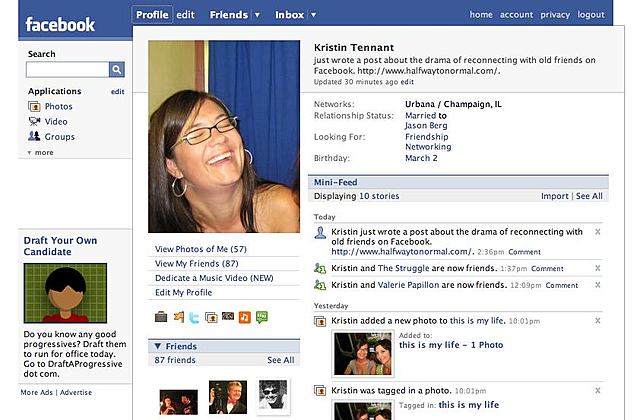640x420 pixels.
Task: Open Draft Your Own Candidate ad title
Action: click(60, 246)
